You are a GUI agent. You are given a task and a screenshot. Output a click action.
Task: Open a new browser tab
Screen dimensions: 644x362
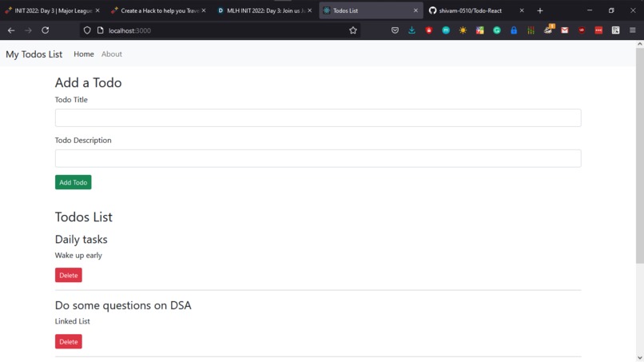540,10
